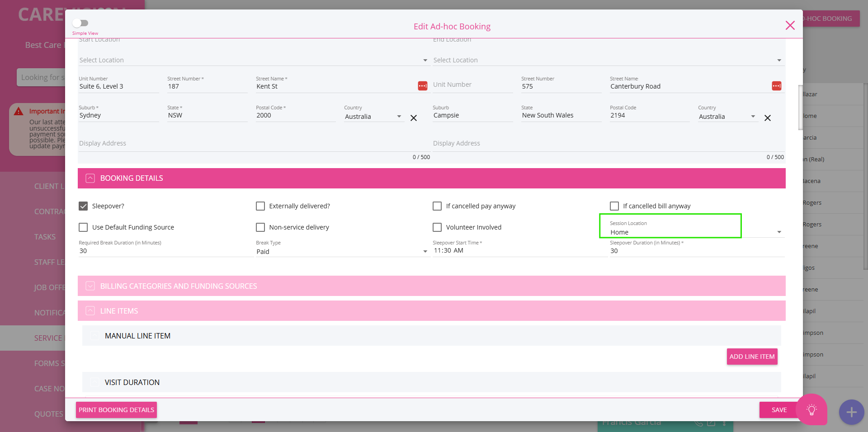
Task: Uncheck the Sleepover? checkbox
Action: [x=83, y=206]
